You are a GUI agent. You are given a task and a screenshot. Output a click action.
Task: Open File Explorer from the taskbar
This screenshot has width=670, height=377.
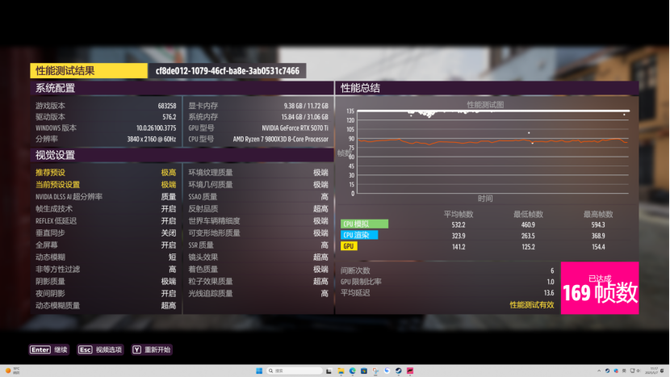click(341, 371)
